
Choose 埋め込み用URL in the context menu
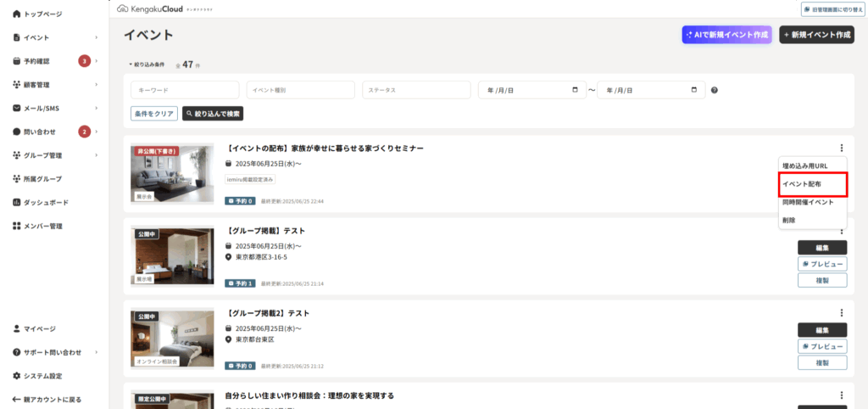(805, 165)
